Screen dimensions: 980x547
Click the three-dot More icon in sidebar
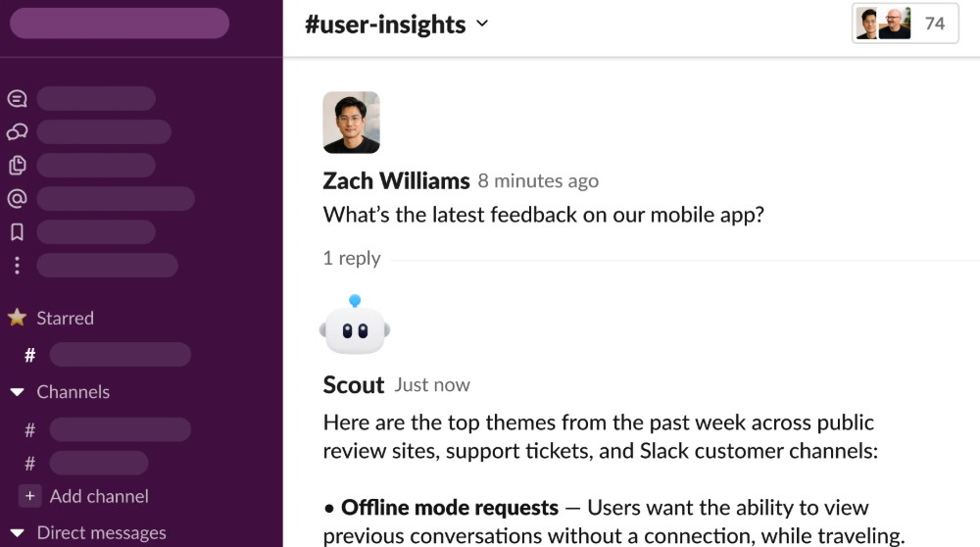[17, 265]
